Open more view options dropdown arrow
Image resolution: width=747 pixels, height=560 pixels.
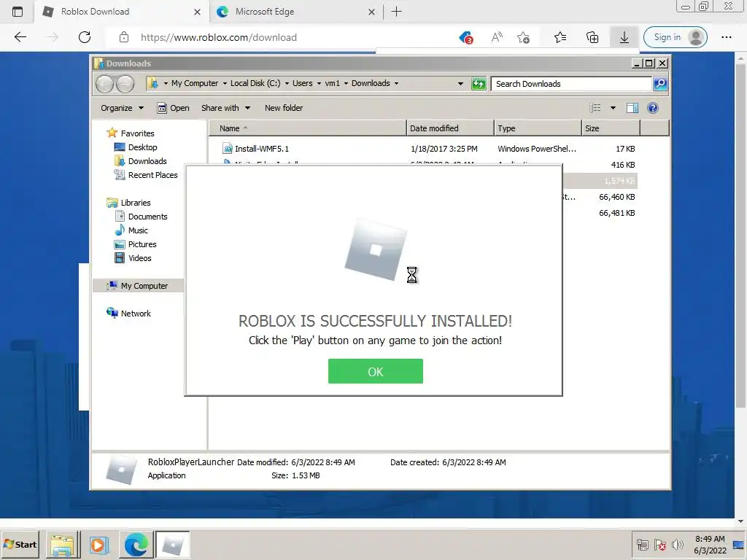coord(613,108)
